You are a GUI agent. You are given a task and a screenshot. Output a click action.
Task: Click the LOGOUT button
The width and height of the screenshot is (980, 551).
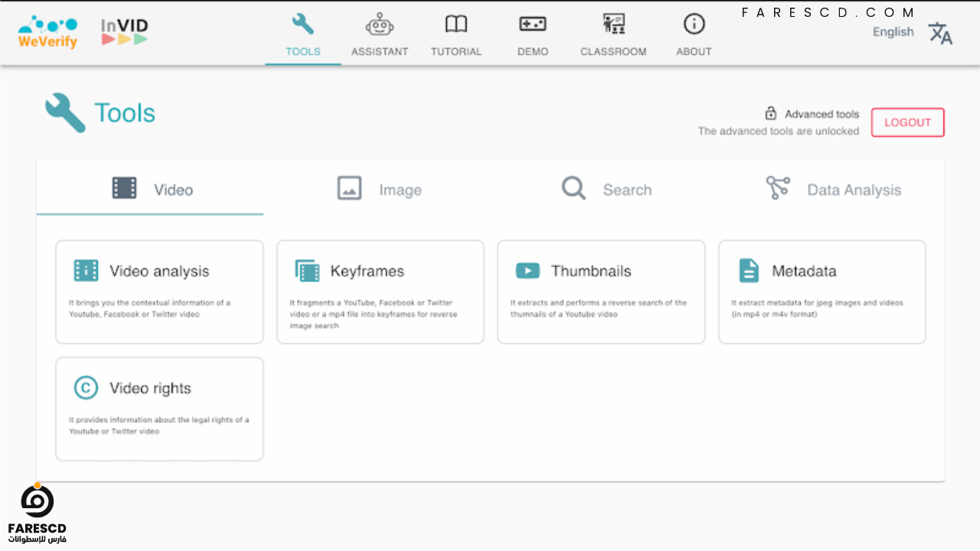908,122
